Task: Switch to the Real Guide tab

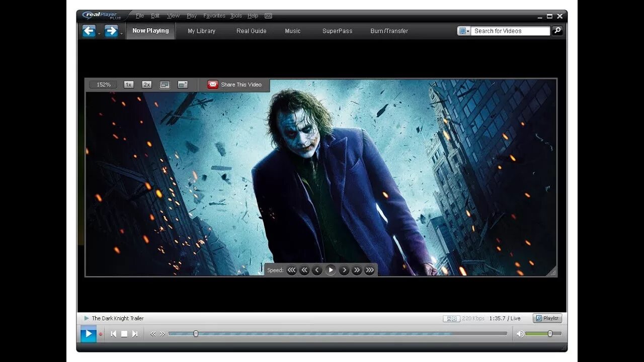Action: 252,31
